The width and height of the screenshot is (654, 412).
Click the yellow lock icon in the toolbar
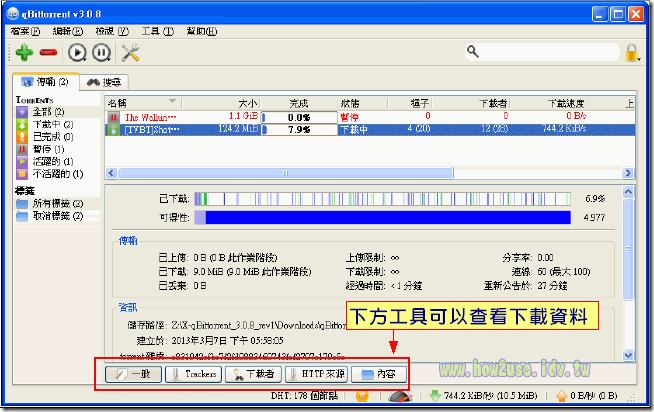coord(630,52)
